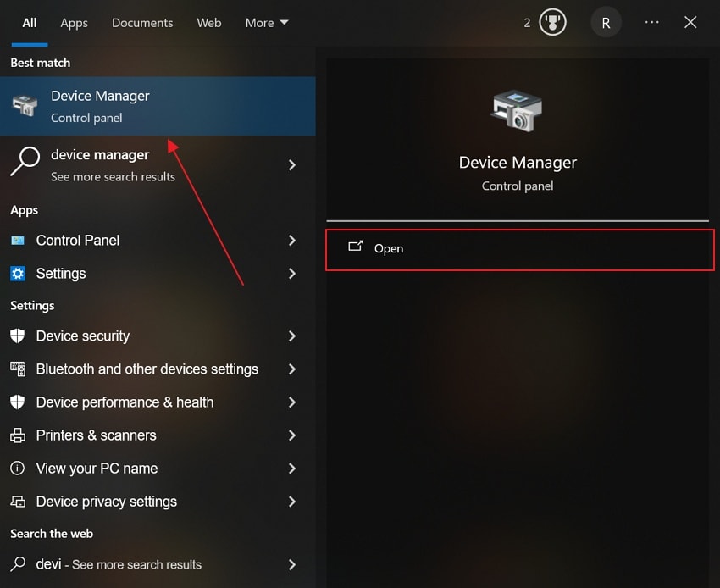720x588 pixels.
Task: Click the Device Manager title in preview pane
Action: click(x=518, y=163)
